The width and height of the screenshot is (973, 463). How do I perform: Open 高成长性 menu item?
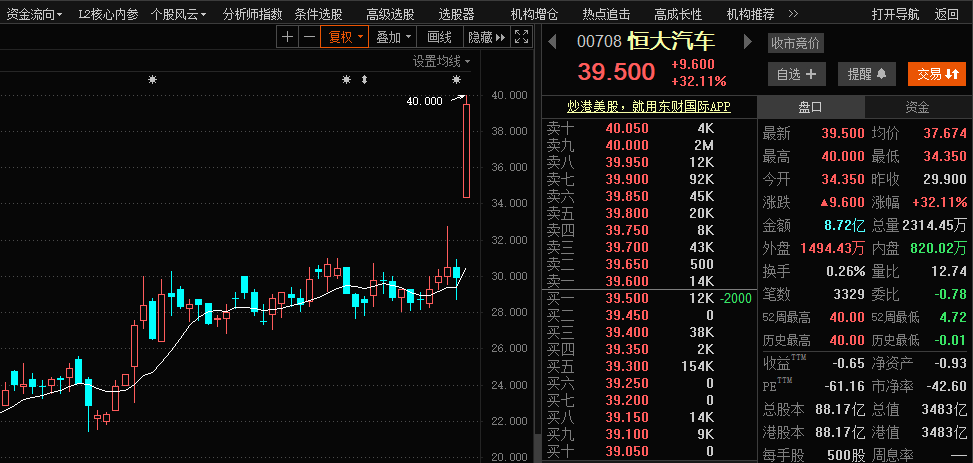point(678,14)
